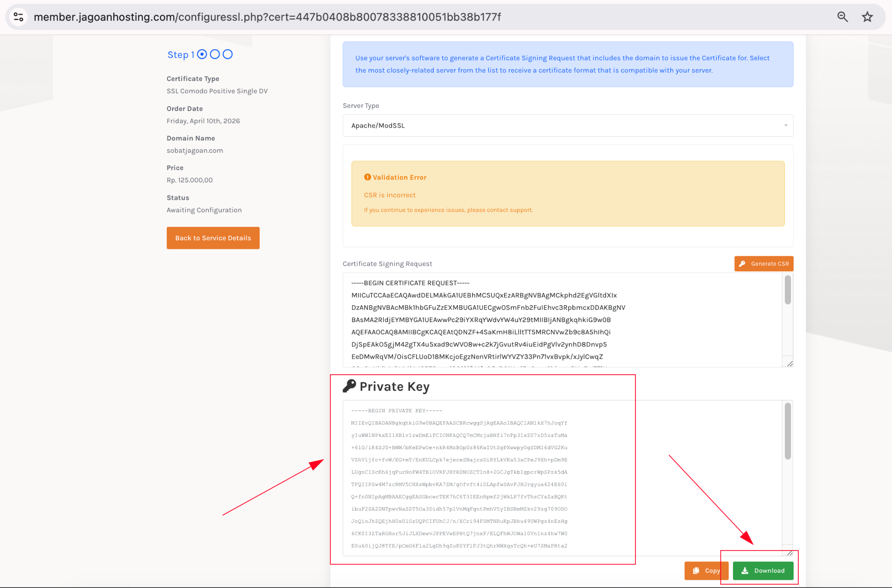Click the Apache/ModSSL dropdown arrow
The width and height of the screenshot is (892, 588).
[x=786, y=125]
